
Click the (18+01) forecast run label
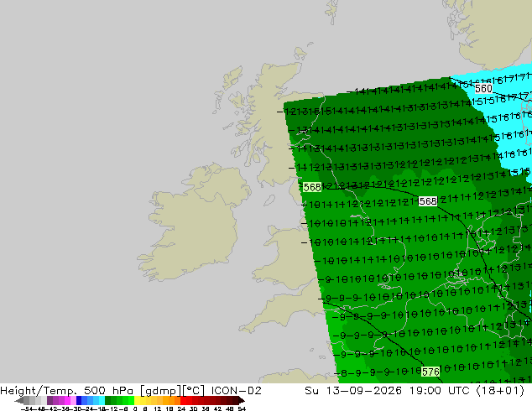pos(500,391)
